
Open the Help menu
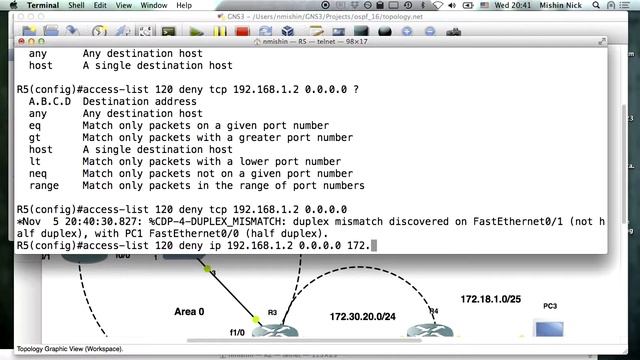[184, 5]
